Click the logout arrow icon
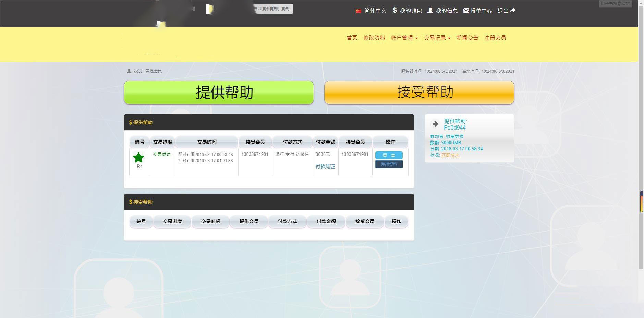 coord(513,10)
